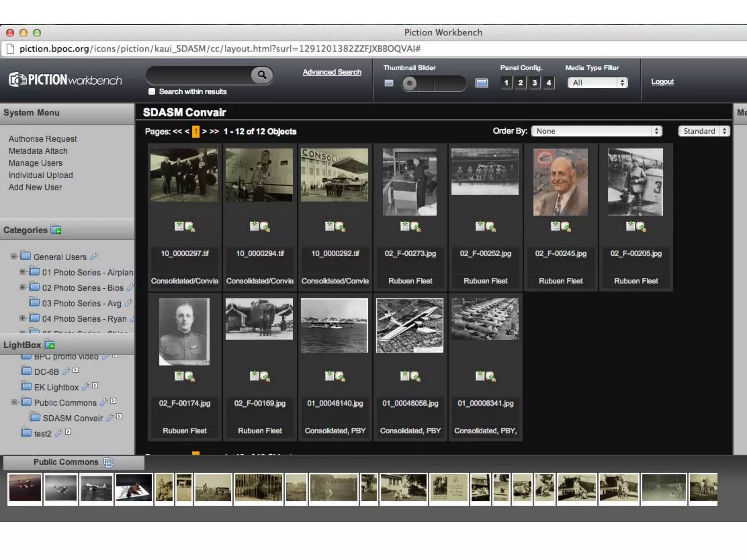
Task: Click the new lightbox icon beside LightBox
Action: coord(49,345)
